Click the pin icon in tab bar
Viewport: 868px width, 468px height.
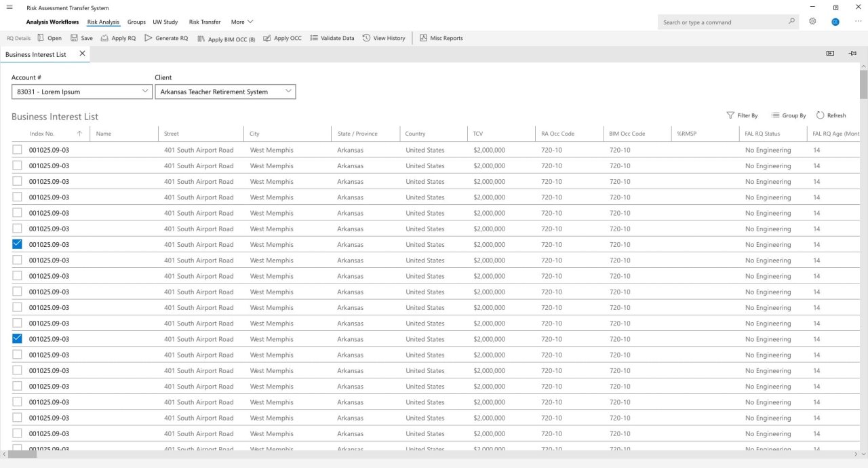(852, 54)
